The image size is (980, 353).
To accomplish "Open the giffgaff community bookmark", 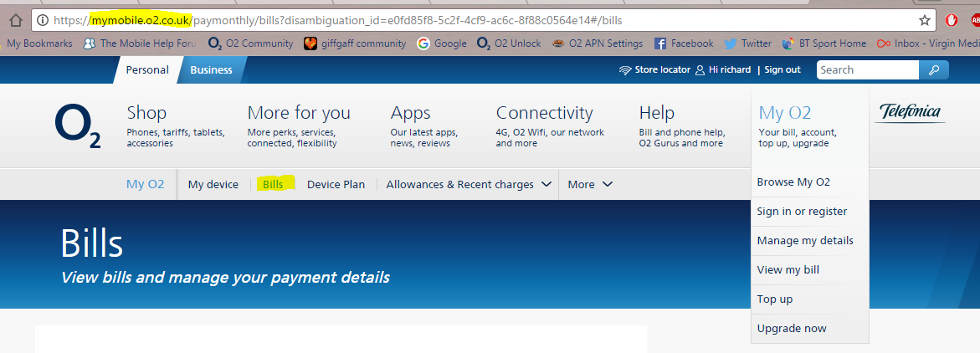I will 355,43.
